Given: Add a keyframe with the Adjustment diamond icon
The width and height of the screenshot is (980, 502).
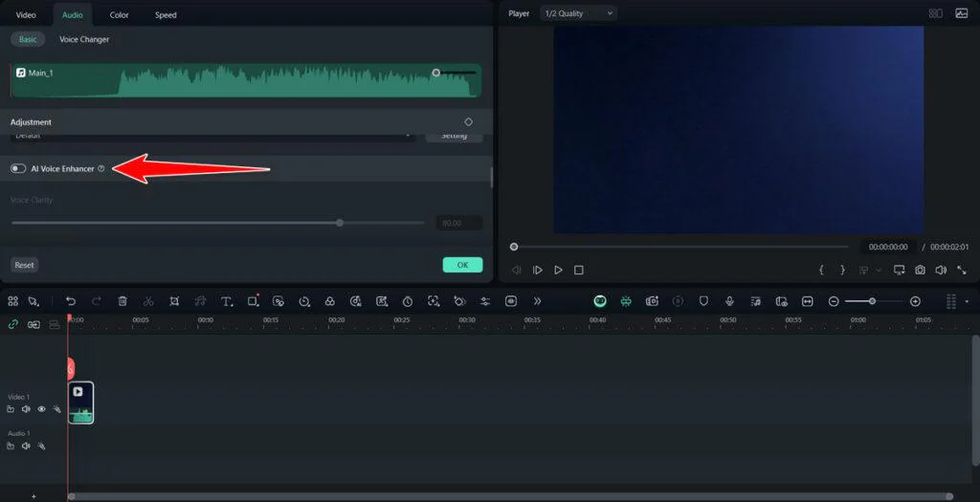Looking at the screenshot, I should [469, 121].
